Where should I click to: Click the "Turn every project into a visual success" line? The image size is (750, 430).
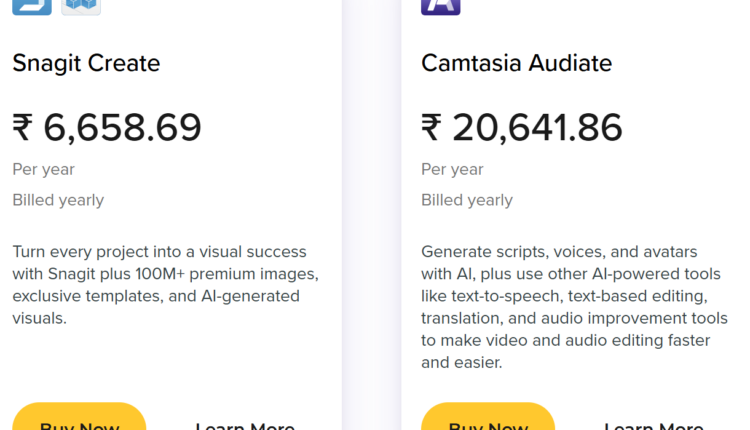[x=159, y=252]
